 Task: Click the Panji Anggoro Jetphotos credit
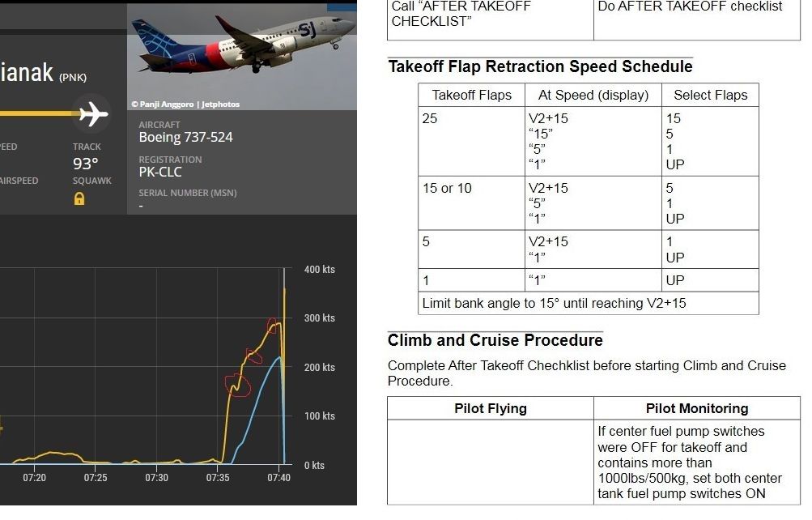tap(185, 104)
